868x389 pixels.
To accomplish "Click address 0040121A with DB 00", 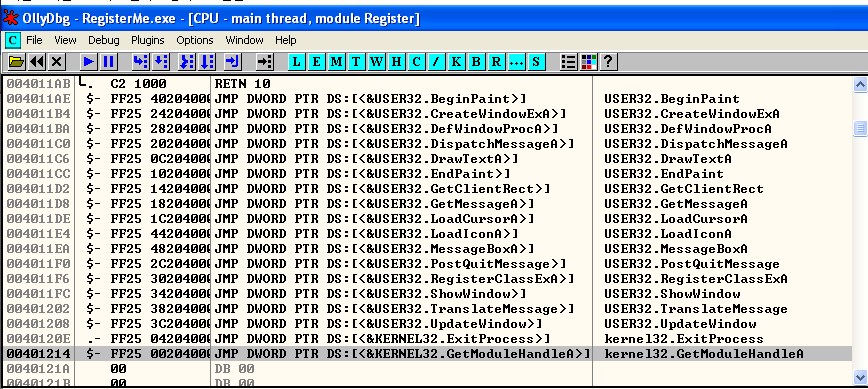I will coord(37,369).
